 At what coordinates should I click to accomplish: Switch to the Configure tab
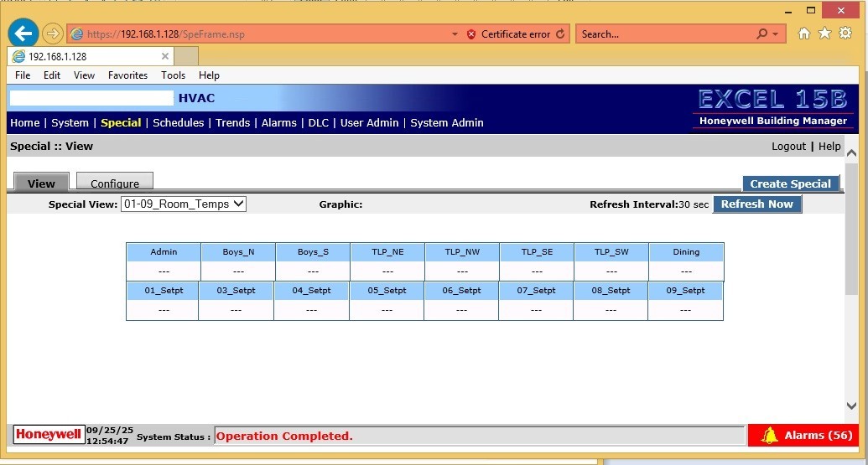pyautogui.click(x=115, y=182)
